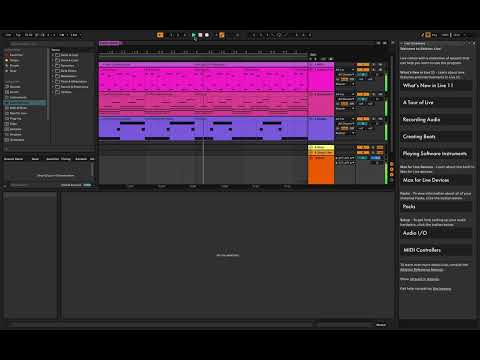Click the Stop button in the transport
This screenshot has width=480, height=360.
pyautogui.click(x=200, y=35)
